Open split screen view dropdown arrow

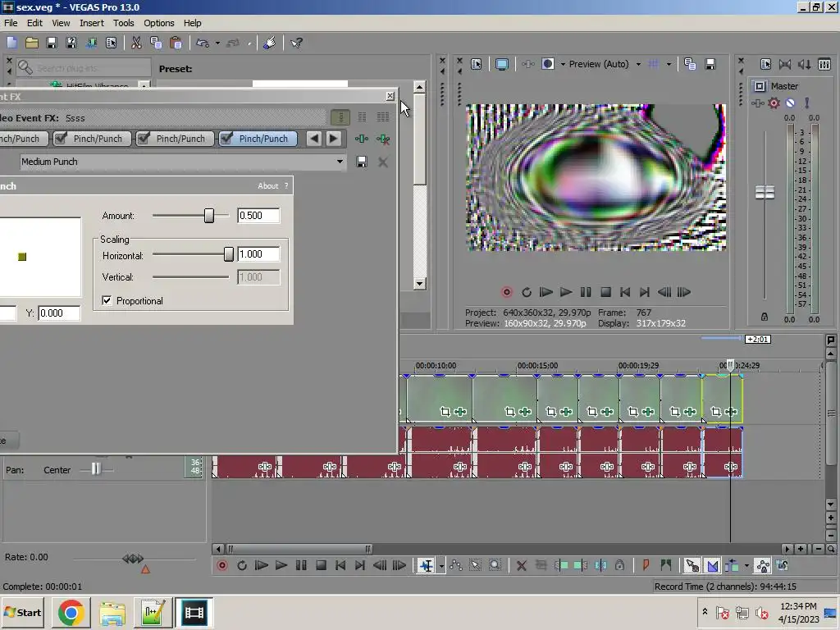tap(563, 64)
